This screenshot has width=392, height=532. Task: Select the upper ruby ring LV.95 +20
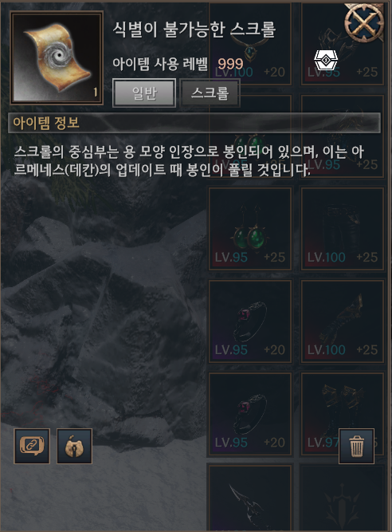[250, 321]
